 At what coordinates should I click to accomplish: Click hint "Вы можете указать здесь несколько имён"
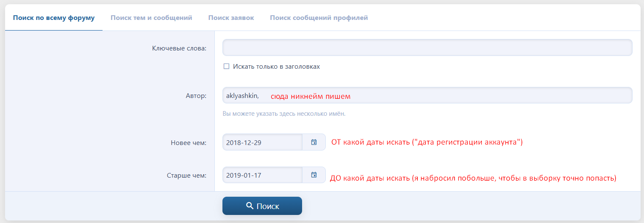click(284, 114)
